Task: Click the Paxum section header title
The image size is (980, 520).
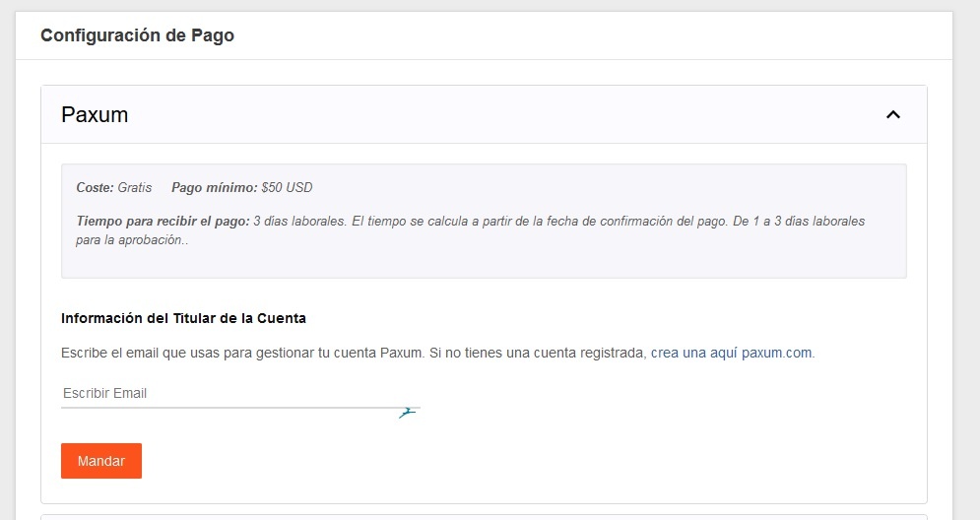Action: point(95,114)
